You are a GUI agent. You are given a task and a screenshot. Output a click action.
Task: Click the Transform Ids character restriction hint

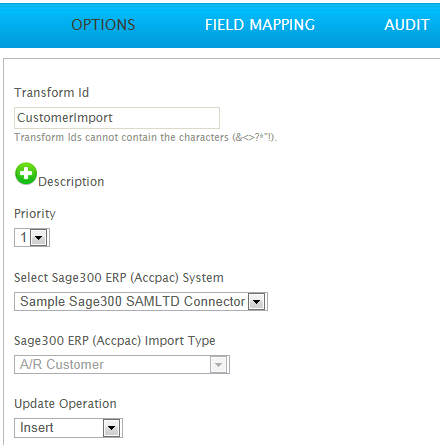pyautogui.click(x=145, y=137)
